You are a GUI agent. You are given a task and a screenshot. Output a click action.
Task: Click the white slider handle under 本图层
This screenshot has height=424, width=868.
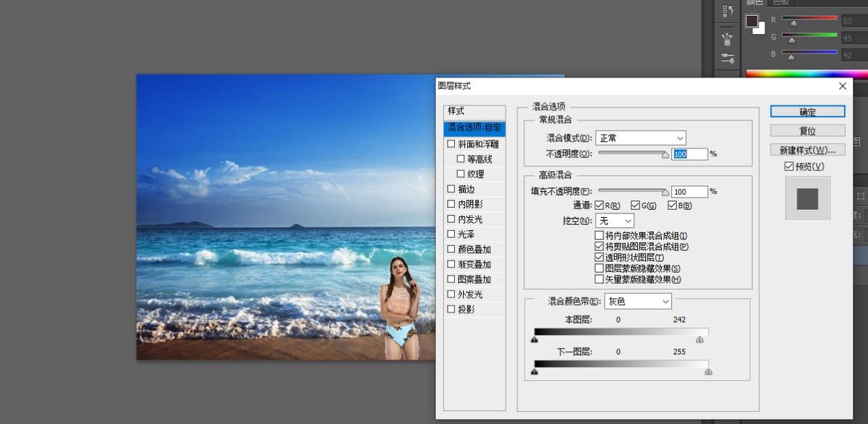[699, 339]
